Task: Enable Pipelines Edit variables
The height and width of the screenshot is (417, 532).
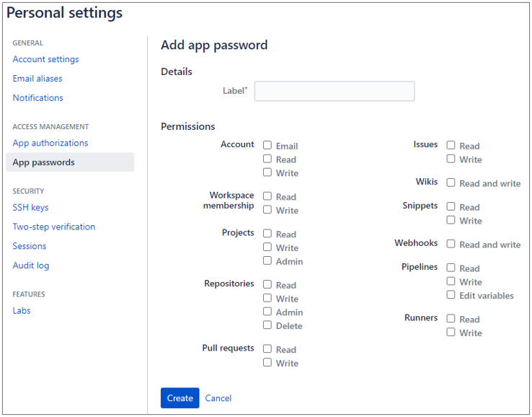Action: (451, 295)
